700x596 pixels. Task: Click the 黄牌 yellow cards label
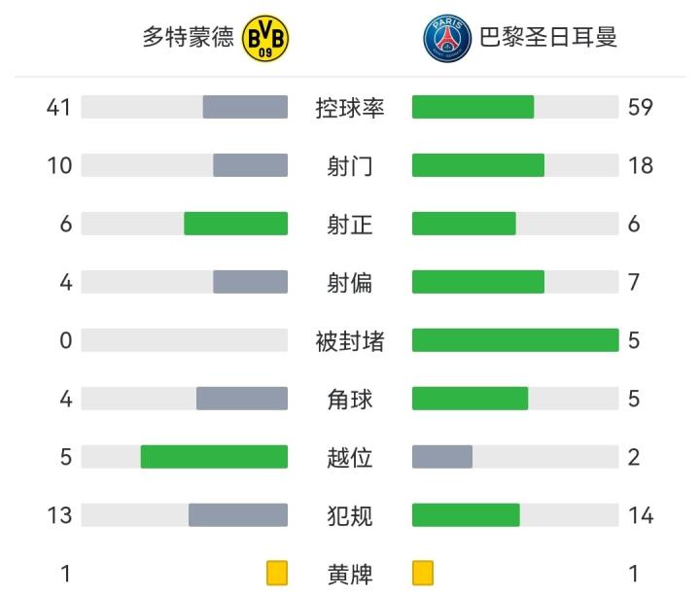350,574
